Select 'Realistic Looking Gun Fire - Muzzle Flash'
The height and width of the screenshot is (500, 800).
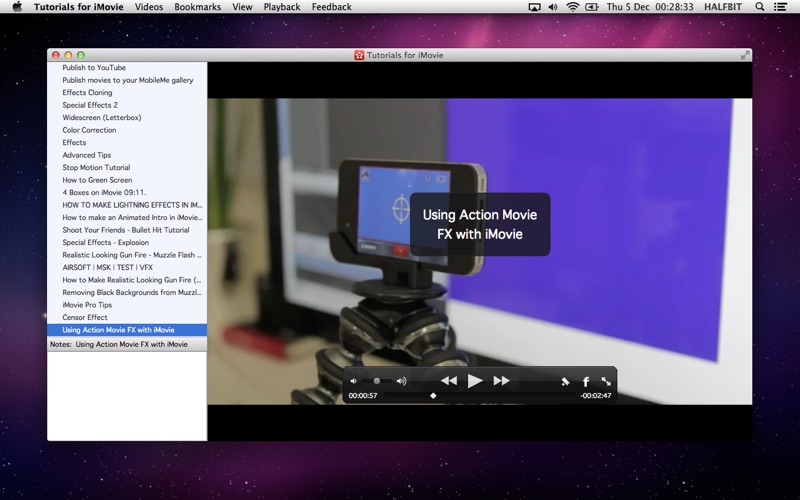point(127,255)
